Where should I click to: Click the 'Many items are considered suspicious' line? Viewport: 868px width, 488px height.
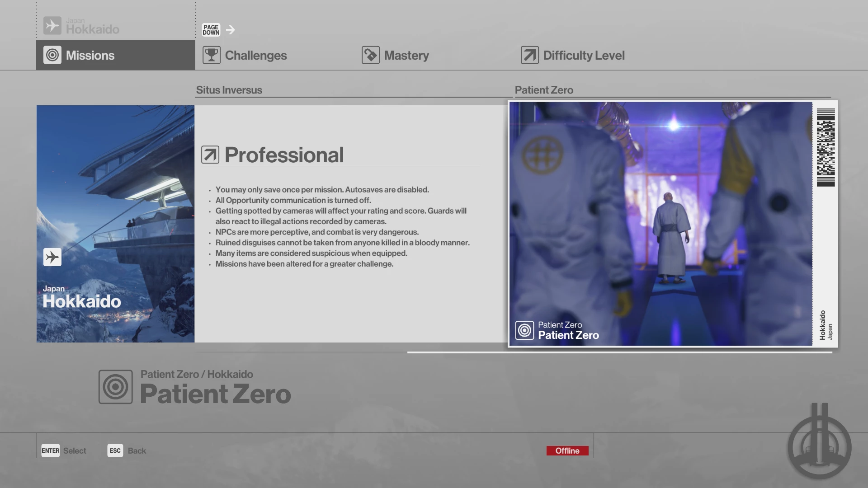[311, 253]
